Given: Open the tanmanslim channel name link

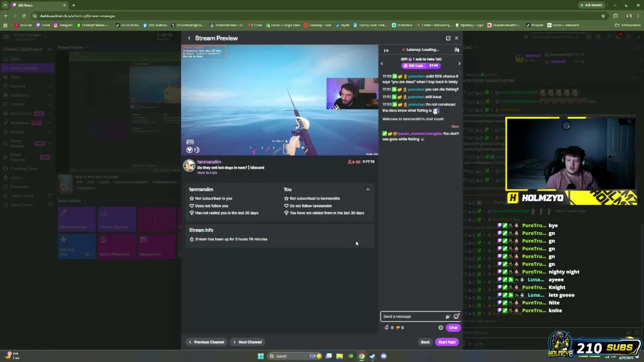Looking at the screenshot, I should (x=209, y=162).
